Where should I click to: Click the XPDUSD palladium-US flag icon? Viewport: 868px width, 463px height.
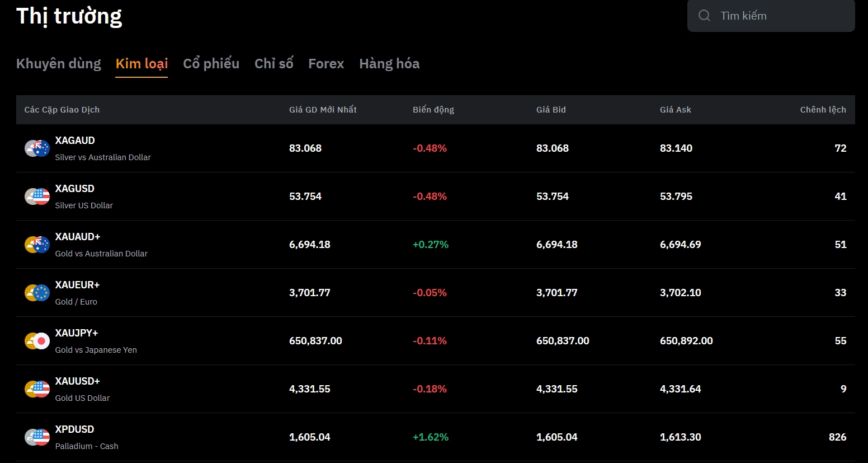pyautogui.click(x=37, y=437)
